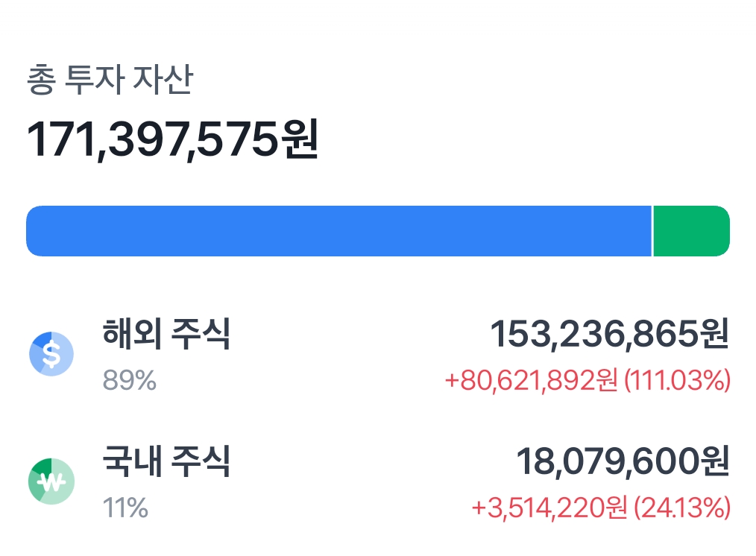This screenshot has height=556, width=756.
Task: Tap the 총 투자 자산 heading
Action: tap(110, 80)
